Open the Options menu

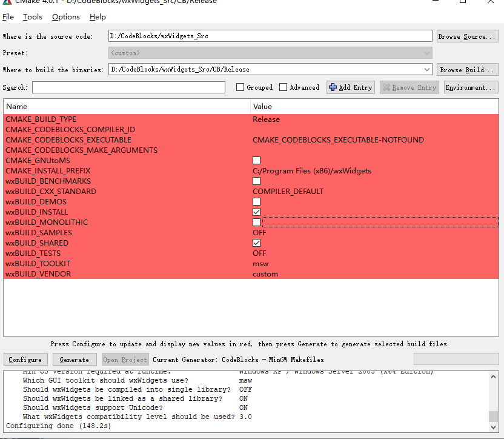(66, 17)
